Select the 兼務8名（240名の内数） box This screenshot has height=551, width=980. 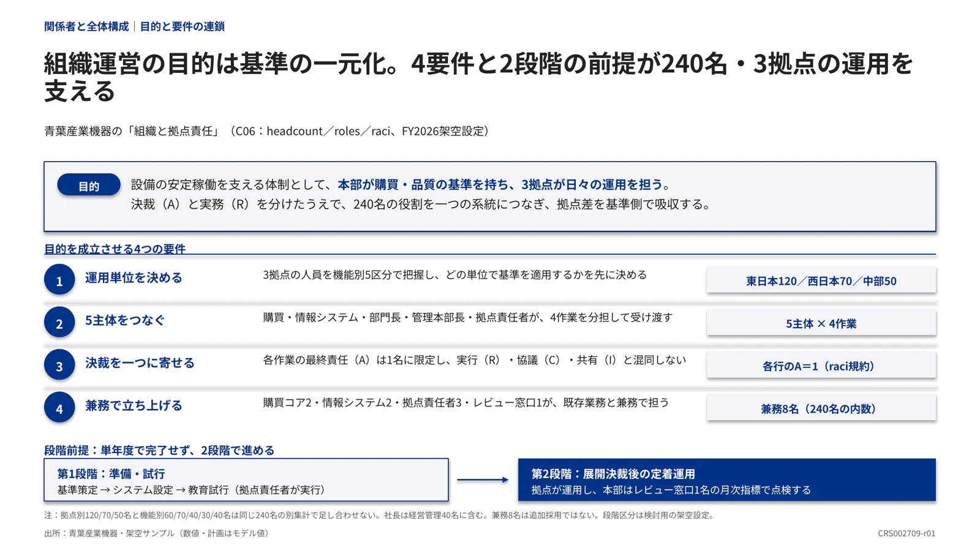pos(821,408)
